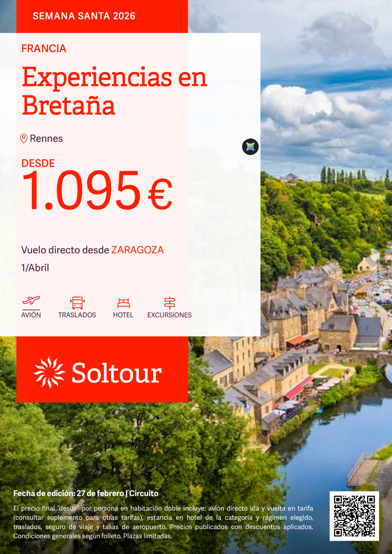Click the ZARAGOZA departure city text
The width and height of the screenshot is (392, 554).
click(137, 250)
